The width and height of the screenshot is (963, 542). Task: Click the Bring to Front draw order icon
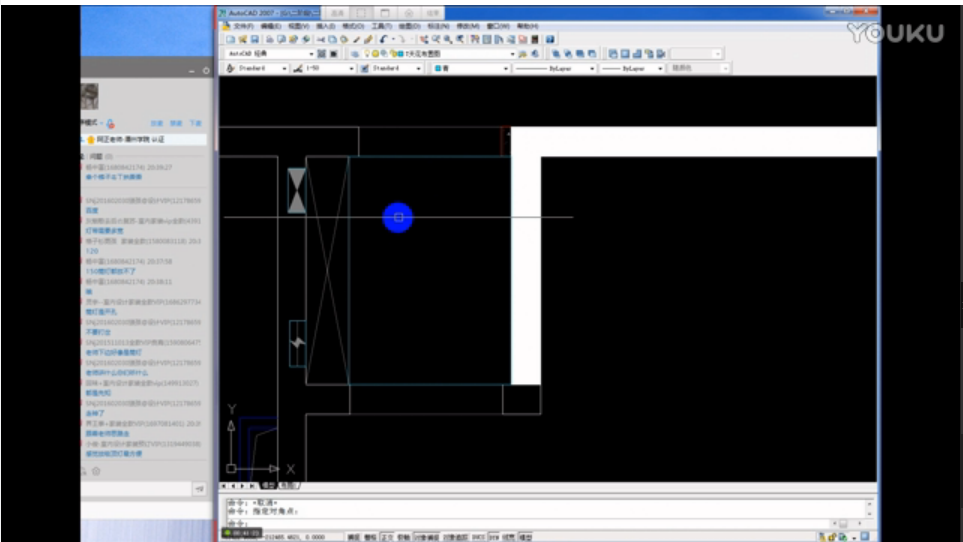(x=556, y=53)
